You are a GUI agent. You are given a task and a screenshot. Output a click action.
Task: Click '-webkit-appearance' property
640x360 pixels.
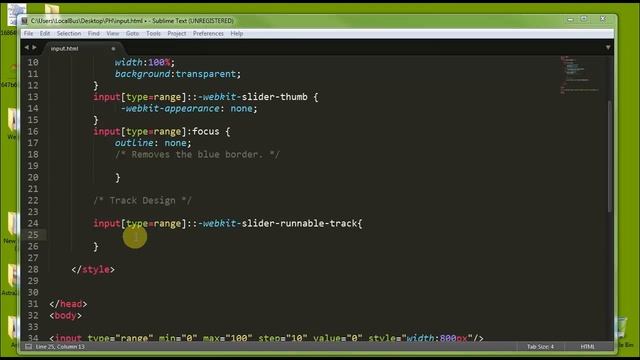[x=170, y=109]
